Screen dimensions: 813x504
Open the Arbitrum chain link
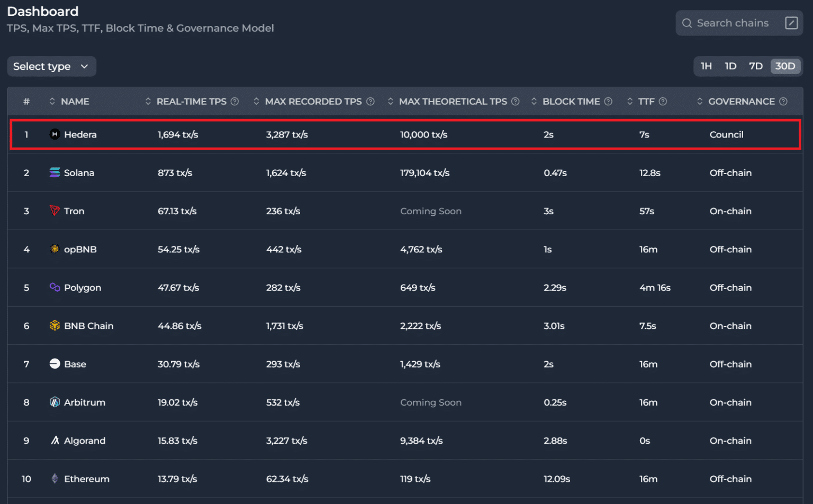pyautogui.click(x=85, y=402)
